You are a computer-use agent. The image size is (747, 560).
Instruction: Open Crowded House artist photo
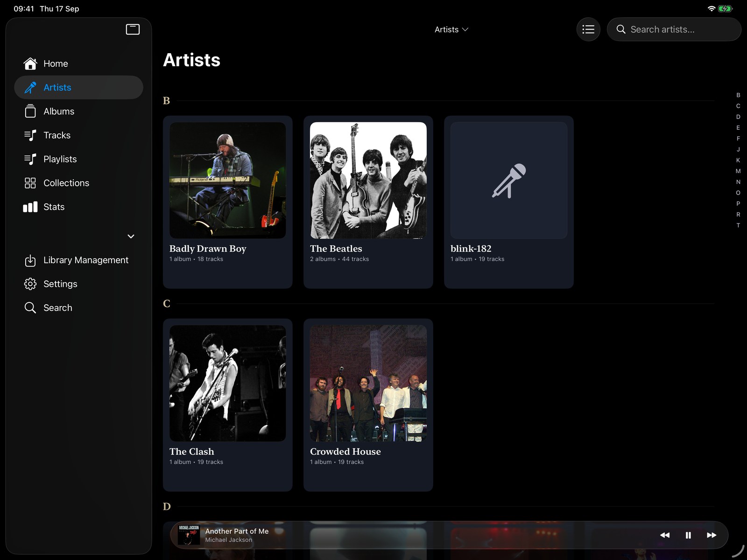pos(368,383)
